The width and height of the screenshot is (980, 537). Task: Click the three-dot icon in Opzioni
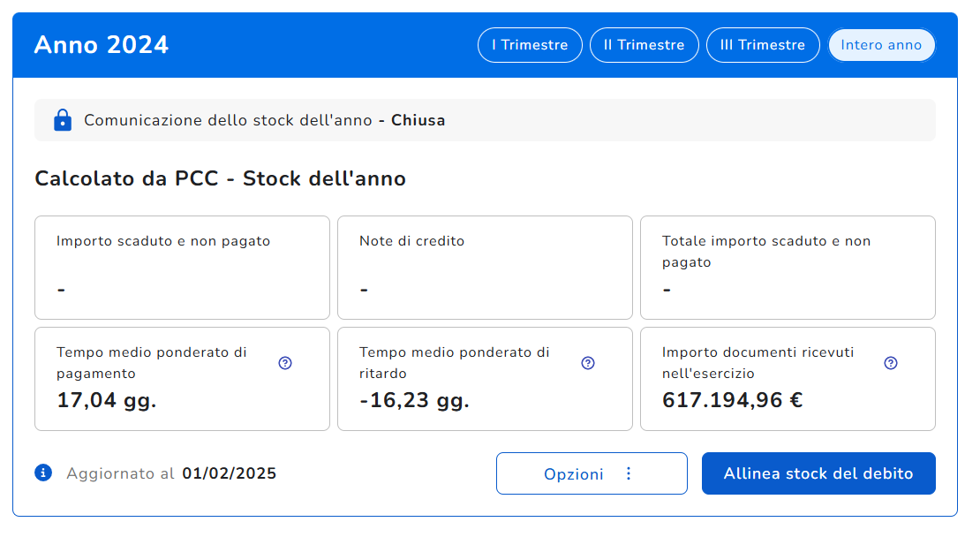coord(629,473)
